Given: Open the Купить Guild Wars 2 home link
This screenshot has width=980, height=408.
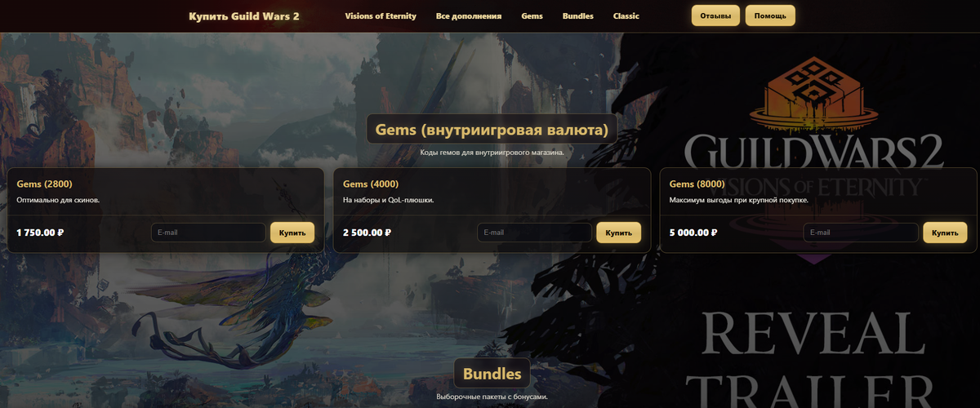Looking at the screenshot, I should point(244,16).
